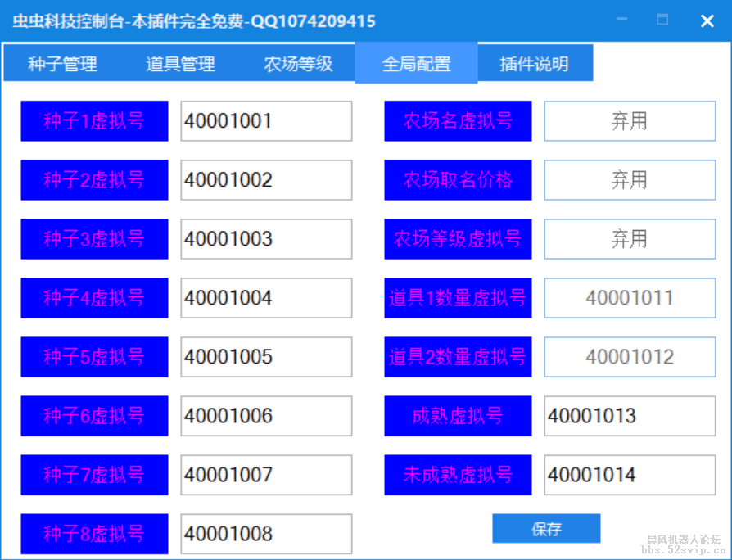Click the 道具1数量虚拟号 label button

click(457, 298)
